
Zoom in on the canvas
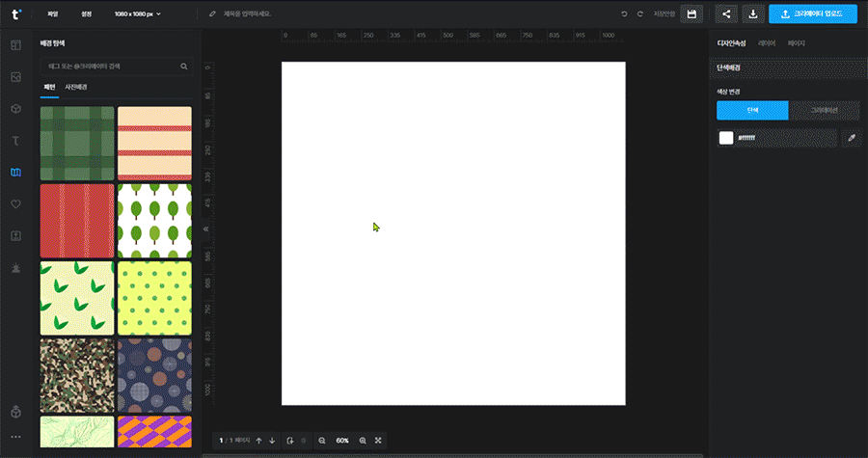[363, 441]
